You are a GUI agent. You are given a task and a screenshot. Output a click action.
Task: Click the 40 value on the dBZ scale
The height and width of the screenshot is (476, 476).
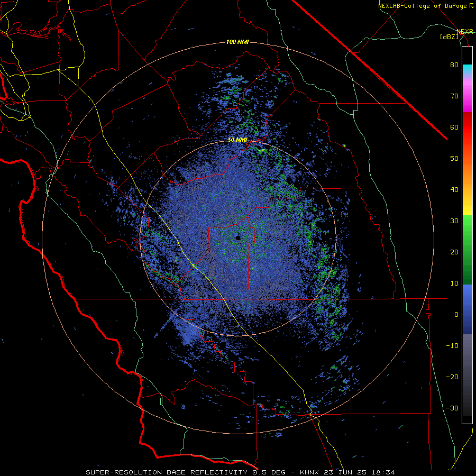(454, 190)
